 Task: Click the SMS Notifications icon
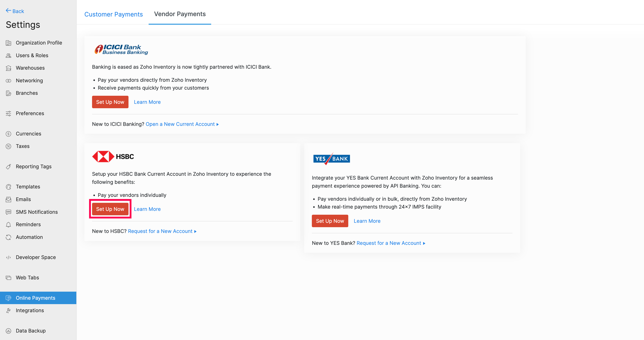8,212
